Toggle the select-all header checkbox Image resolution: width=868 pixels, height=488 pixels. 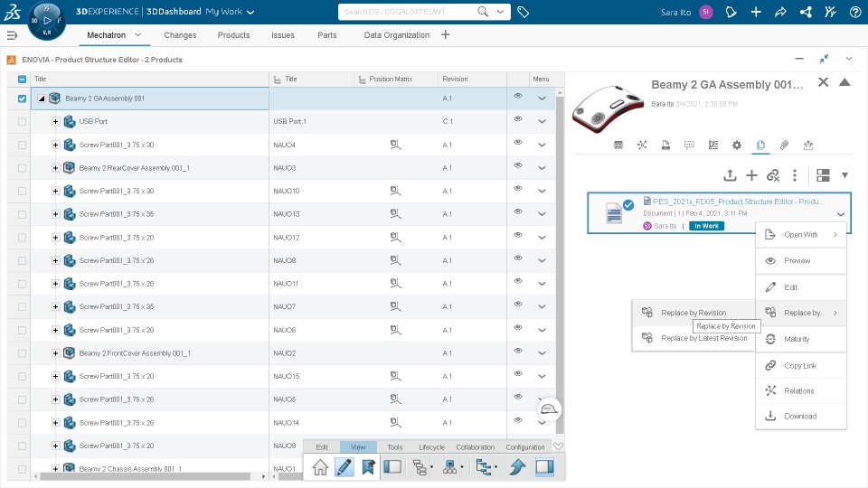22,80
